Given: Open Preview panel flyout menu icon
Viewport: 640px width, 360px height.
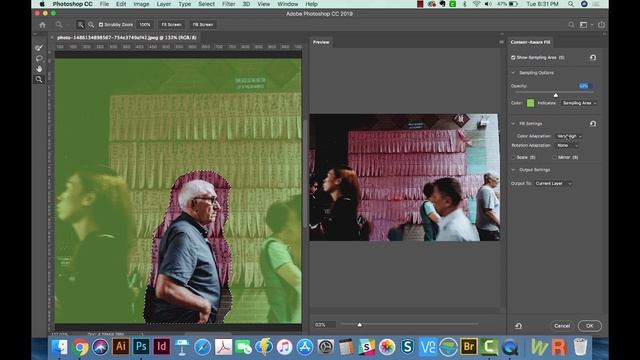Looking at the screenshot, I should tap(501, 42).
